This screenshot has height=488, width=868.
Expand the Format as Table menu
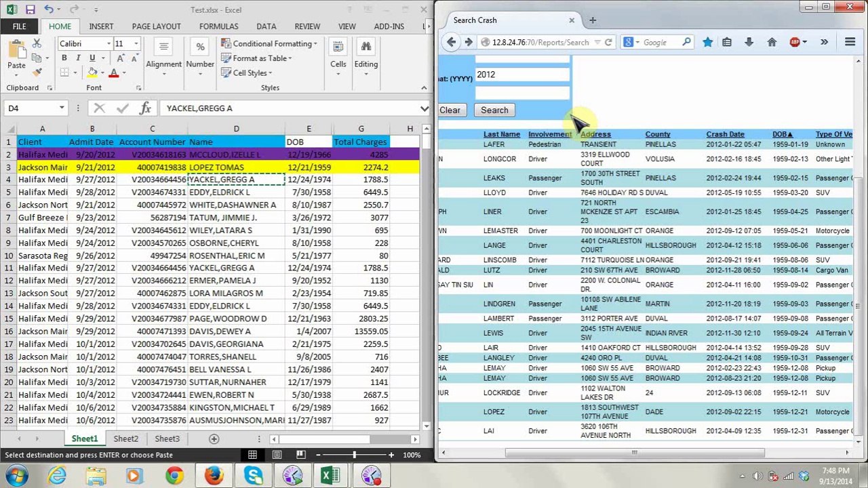coord(256,58)
